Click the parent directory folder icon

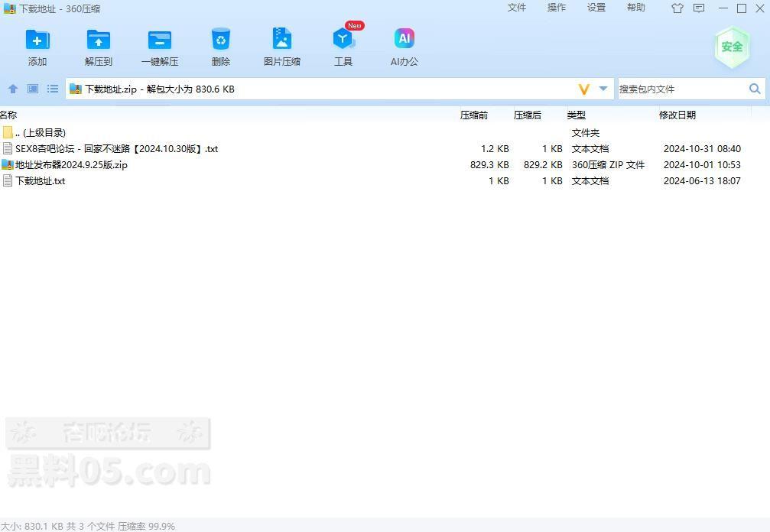point(8,132)
